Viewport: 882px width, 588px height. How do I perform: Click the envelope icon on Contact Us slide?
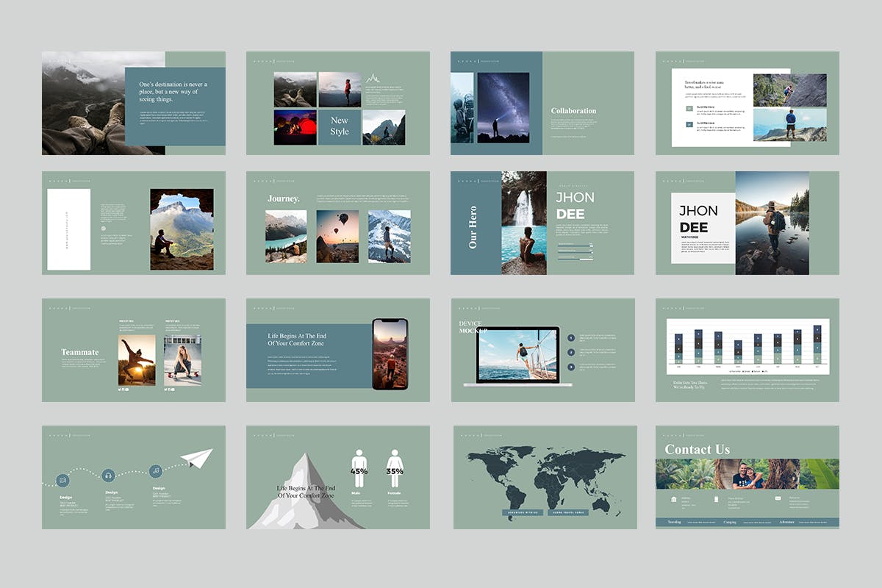pyautogui.click(x=778, y=498)
